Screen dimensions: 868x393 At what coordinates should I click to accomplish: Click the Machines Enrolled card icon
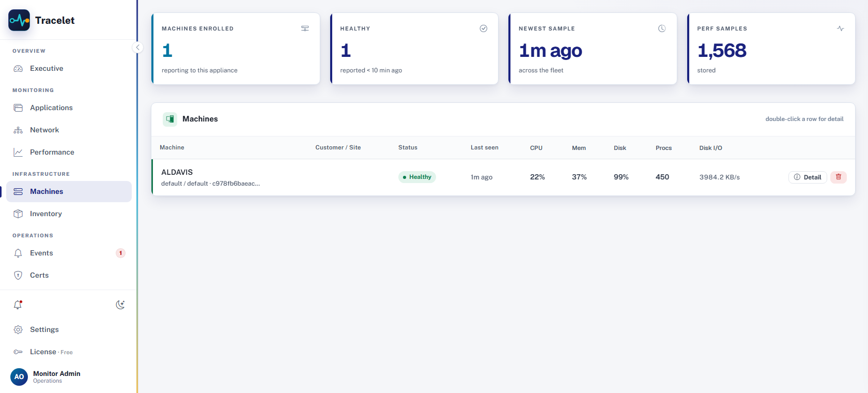tap(305, 28)
